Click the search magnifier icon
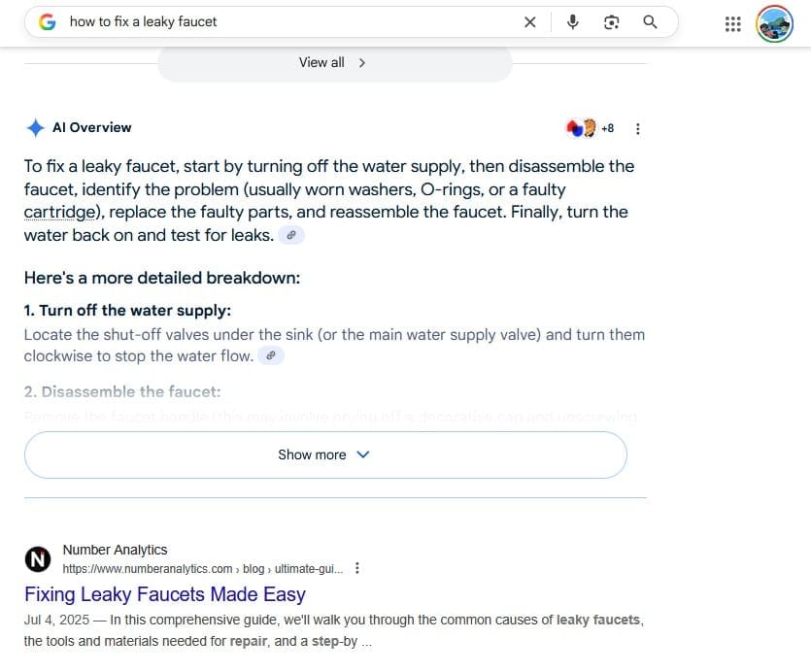This screenshot has height=672, width=811. click(650, 21)
